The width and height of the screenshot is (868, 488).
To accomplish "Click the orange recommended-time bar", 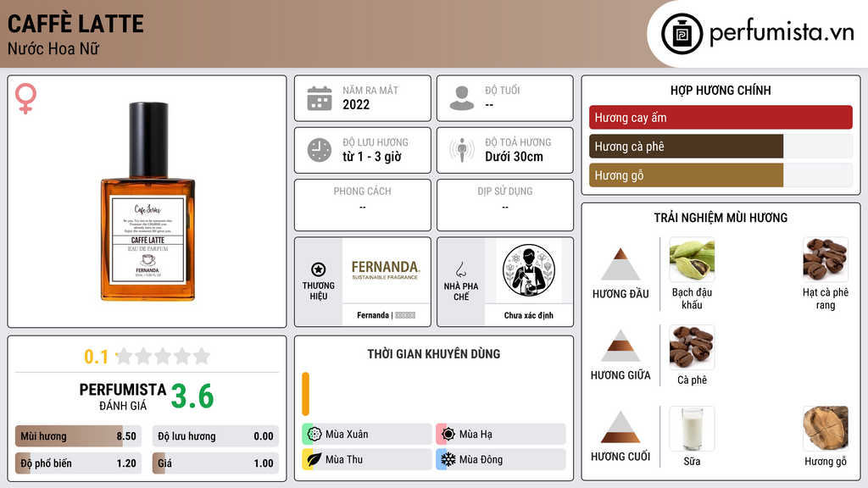I will pos(305,394).
